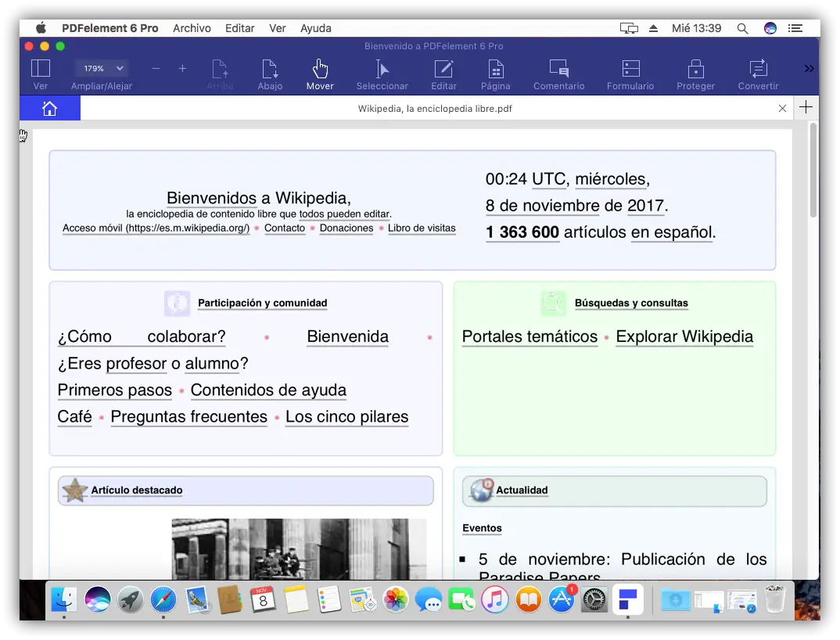This screenshot has width=840, height=640.
Task: Go to the Home start tab
Action: point(49,108)
